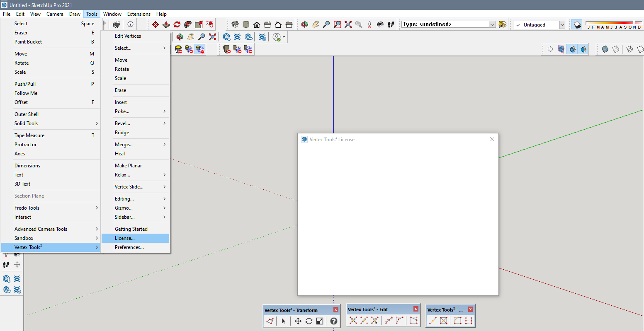This screenshot has width=644, height=331.
Task: Close the Vertex Tools Transform toolbar
Action: [336, 310]
